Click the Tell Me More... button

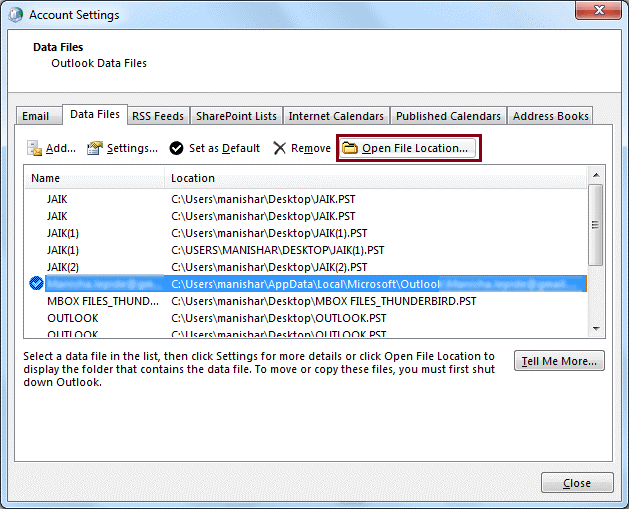(x=559, y=361)
